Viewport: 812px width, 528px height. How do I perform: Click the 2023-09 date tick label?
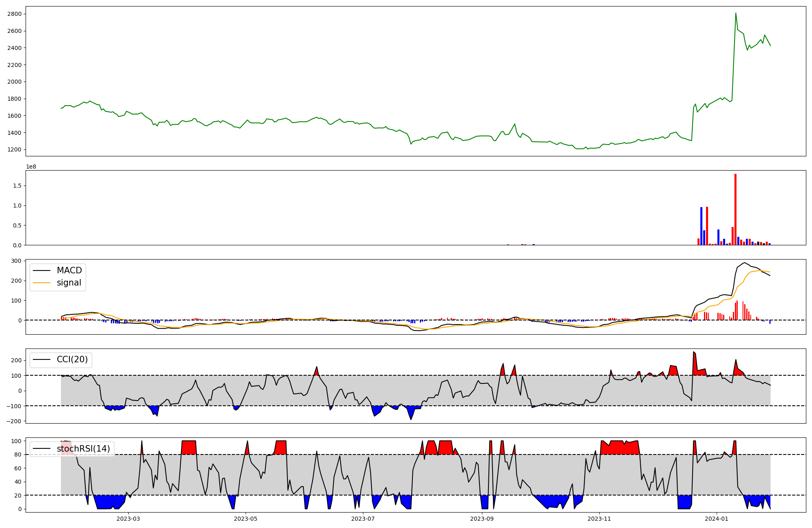coord(482,519)
